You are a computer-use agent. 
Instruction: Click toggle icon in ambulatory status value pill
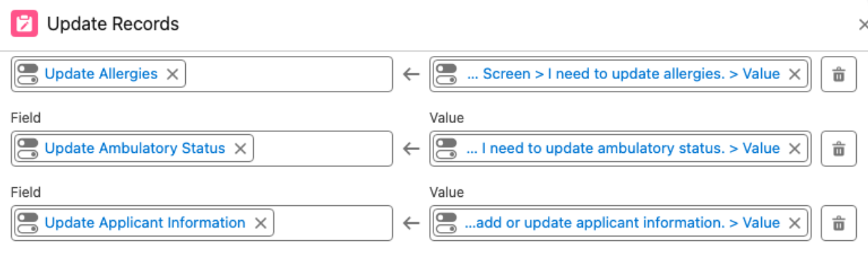pos(447,148)
